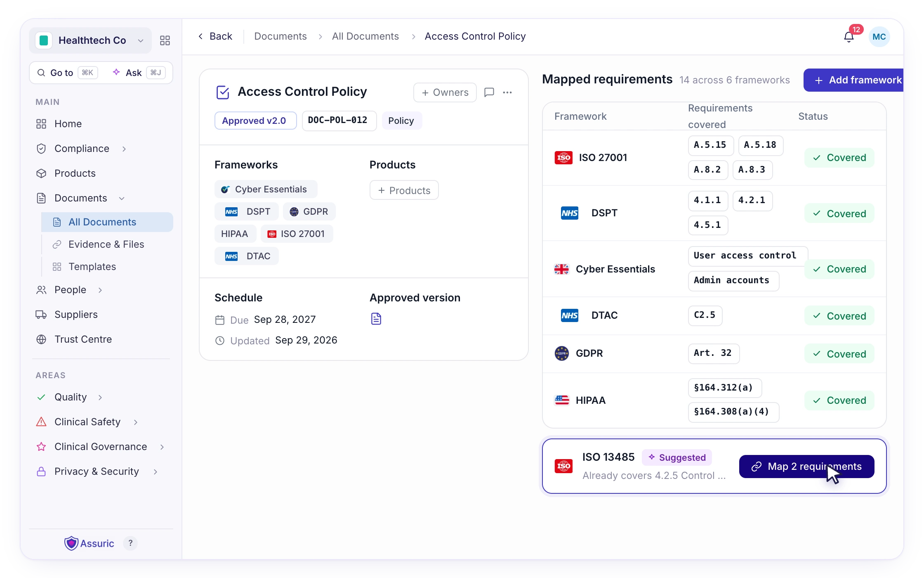This screenshot has height=578, width=924.
Task: Click the apps grid icon beside Healthtech Co
Action: [x=165, y=40]
